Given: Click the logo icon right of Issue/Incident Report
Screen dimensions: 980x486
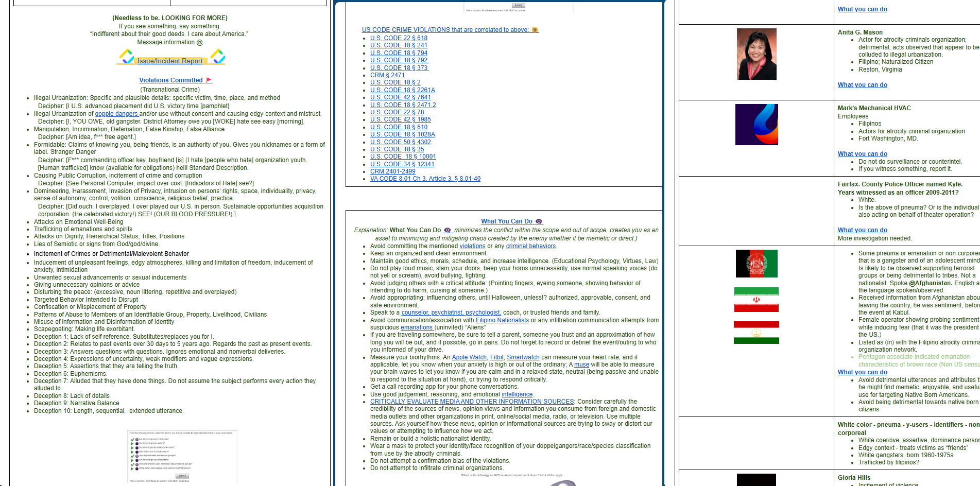Looking at the screenshot, I should pyautogui.click(x=218, y=56).
